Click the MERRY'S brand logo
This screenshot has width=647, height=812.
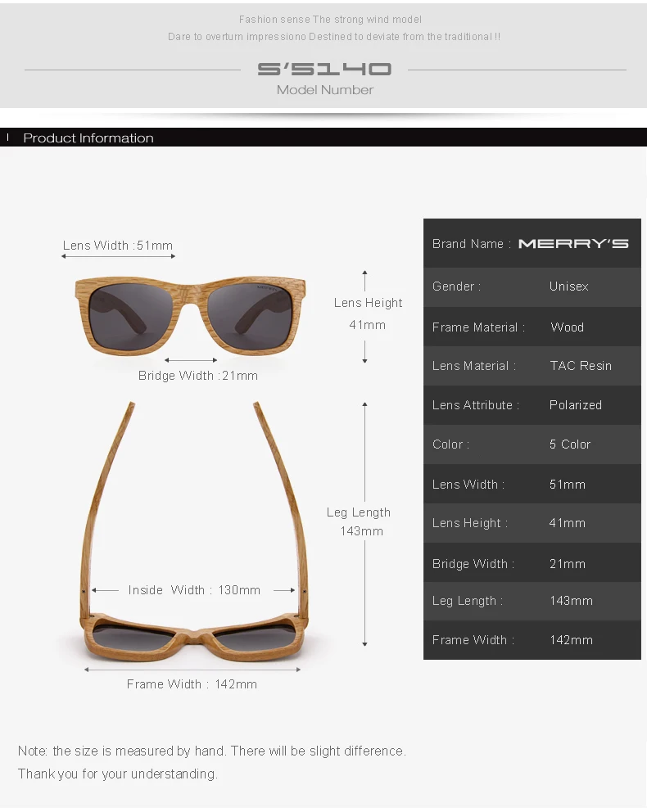point(573,243)
